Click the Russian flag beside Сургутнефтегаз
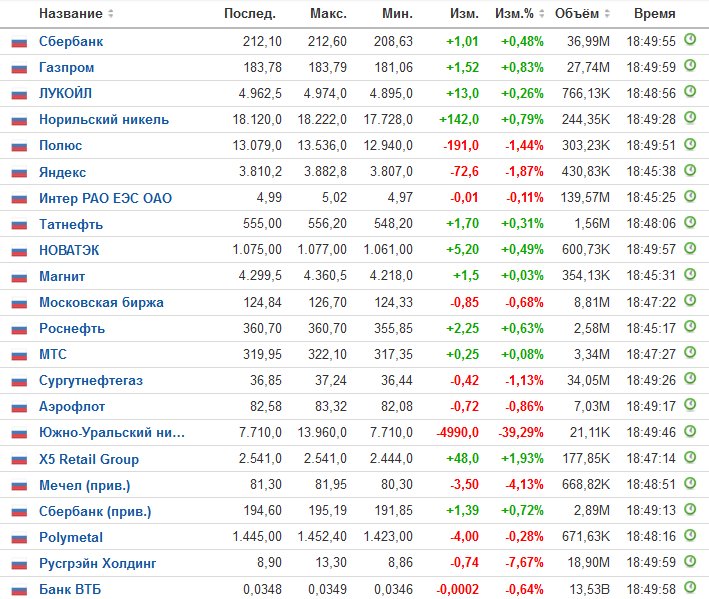The height and width of the screenshot is (599, 709). click(19, 382)
